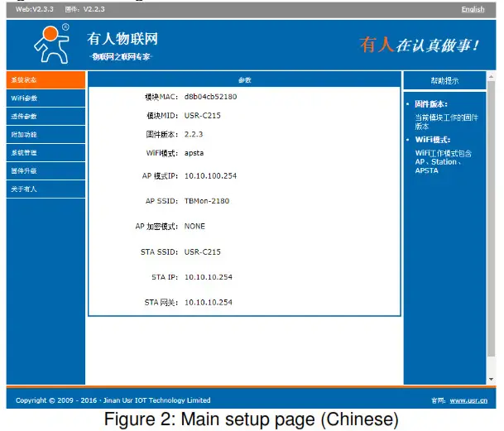Screen dimensions: 504x431
Task: Select the MAC value d8b04cb52180
Action: coord(210,97)
